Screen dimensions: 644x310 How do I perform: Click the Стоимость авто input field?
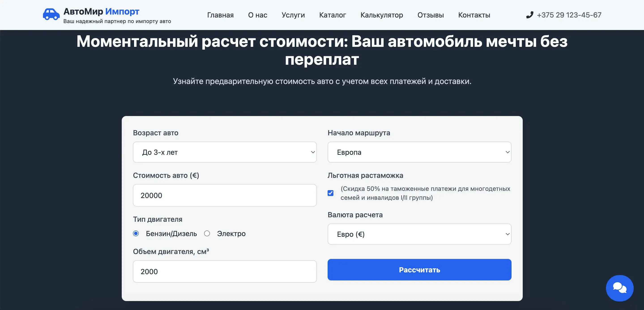click(225, 195)
